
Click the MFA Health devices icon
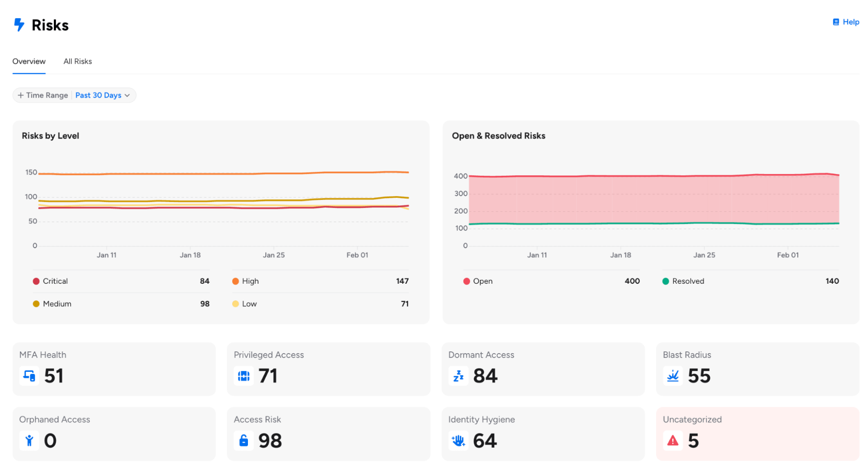click(29, 376)
